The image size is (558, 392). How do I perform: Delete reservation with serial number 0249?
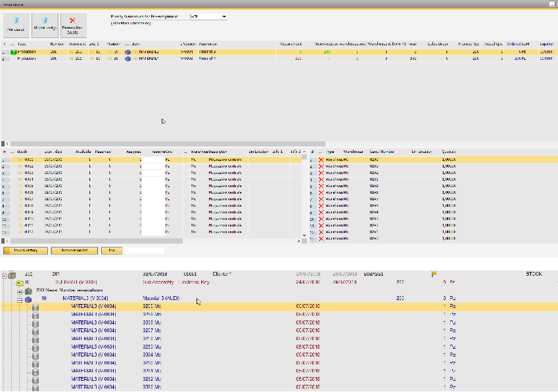pos(321,186)
